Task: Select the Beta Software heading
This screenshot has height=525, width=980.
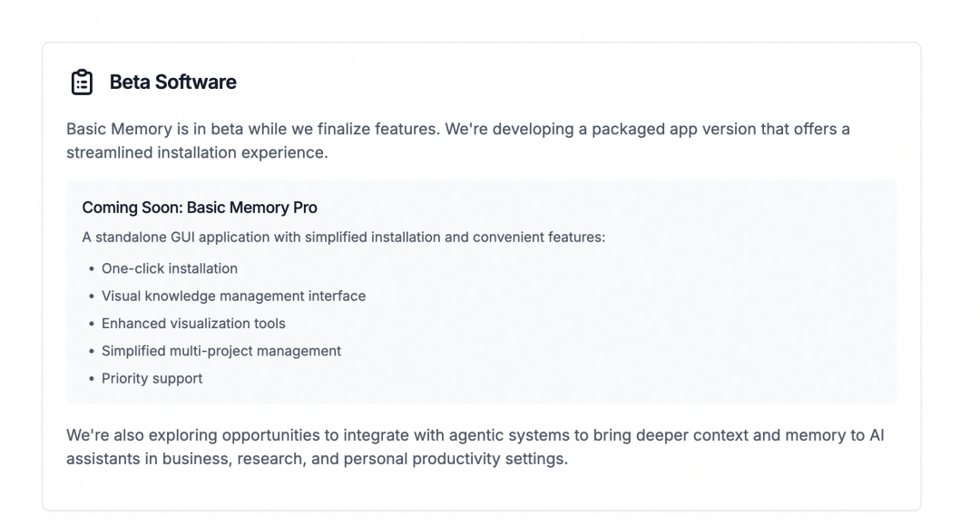Action: [x=173, y=82]
